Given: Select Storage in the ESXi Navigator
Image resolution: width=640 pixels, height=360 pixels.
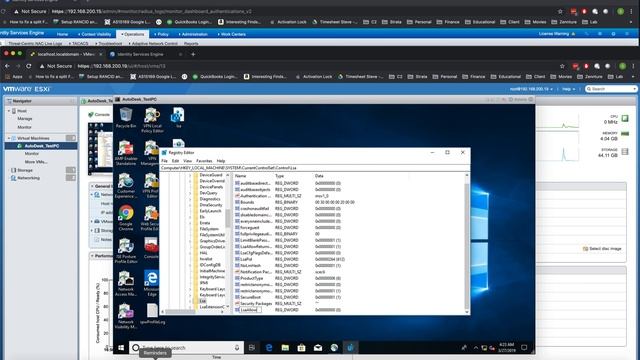Looking at the screenshot, I should [x=25, y=170].
